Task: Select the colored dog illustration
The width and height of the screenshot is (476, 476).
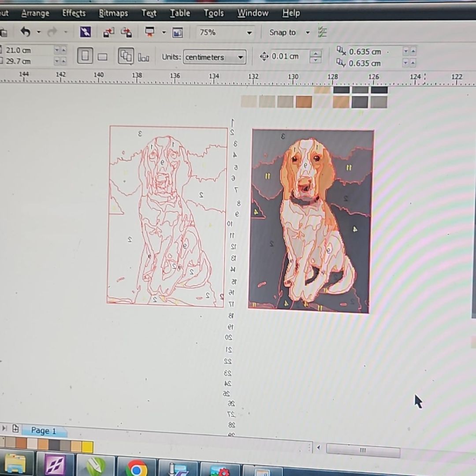Action: (311, 221)
